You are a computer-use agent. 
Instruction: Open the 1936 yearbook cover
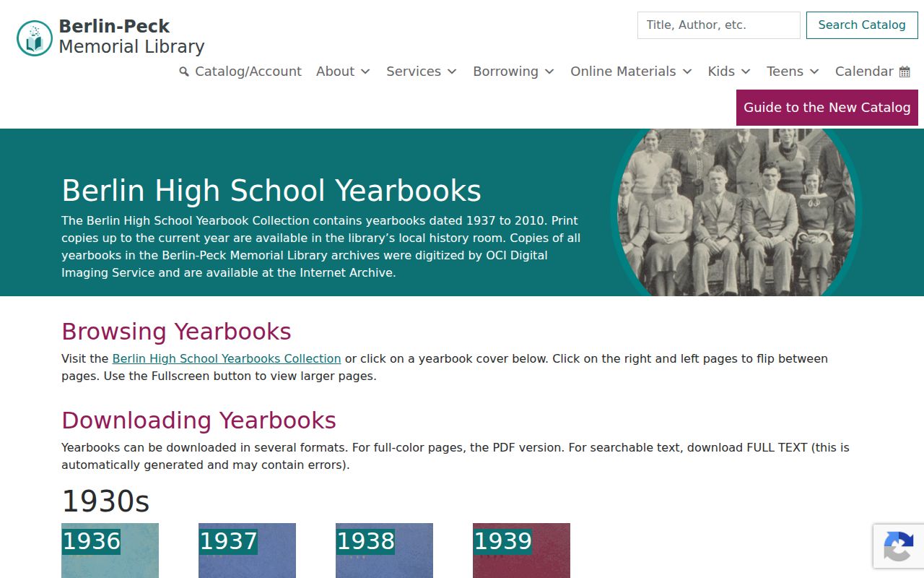(110, 551)
